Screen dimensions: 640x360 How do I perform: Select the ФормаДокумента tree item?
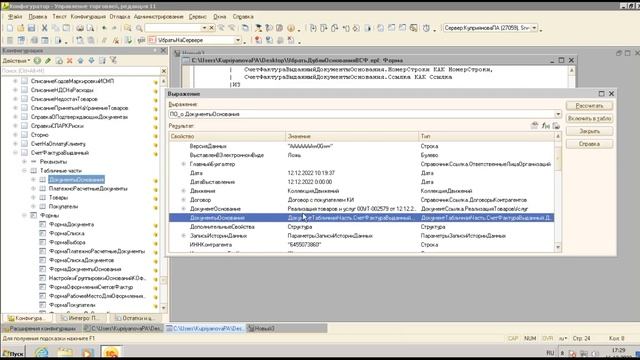pos(71,224)
